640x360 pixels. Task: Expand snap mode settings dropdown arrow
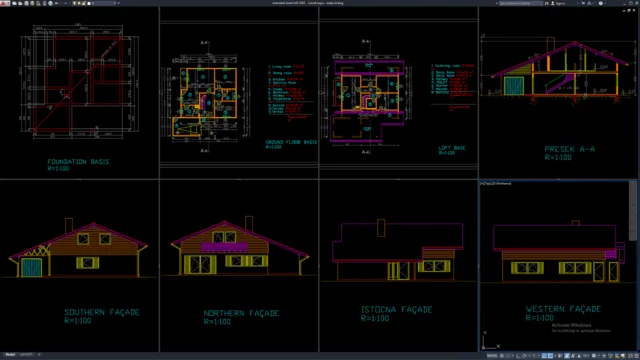pyautogui.click(x=513, y=356)
